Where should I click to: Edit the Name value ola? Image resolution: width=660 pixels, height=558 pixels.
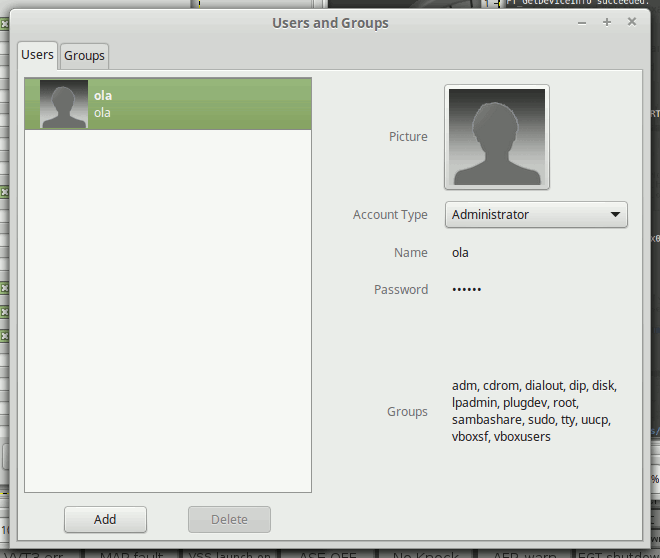[x=461, y=253]
